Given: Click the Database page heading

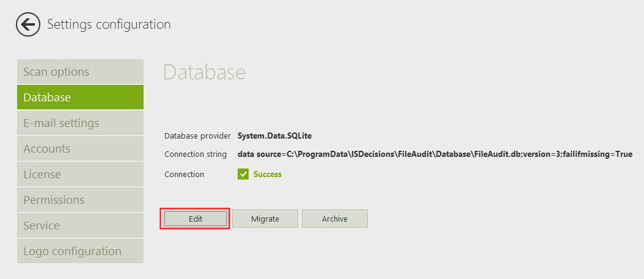Looking at the screenshot, I should click(204, 72).
